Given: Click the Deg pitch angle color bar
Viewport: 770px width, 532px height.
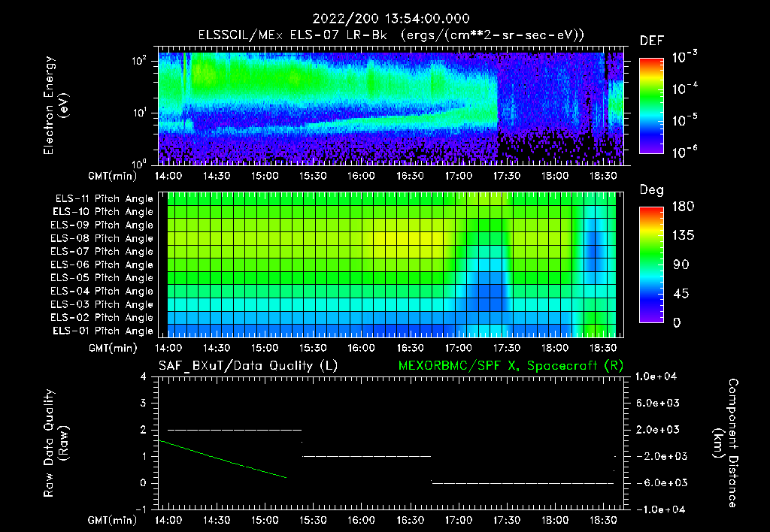Looking at the screenshot, I should click(x=651, y=265).
